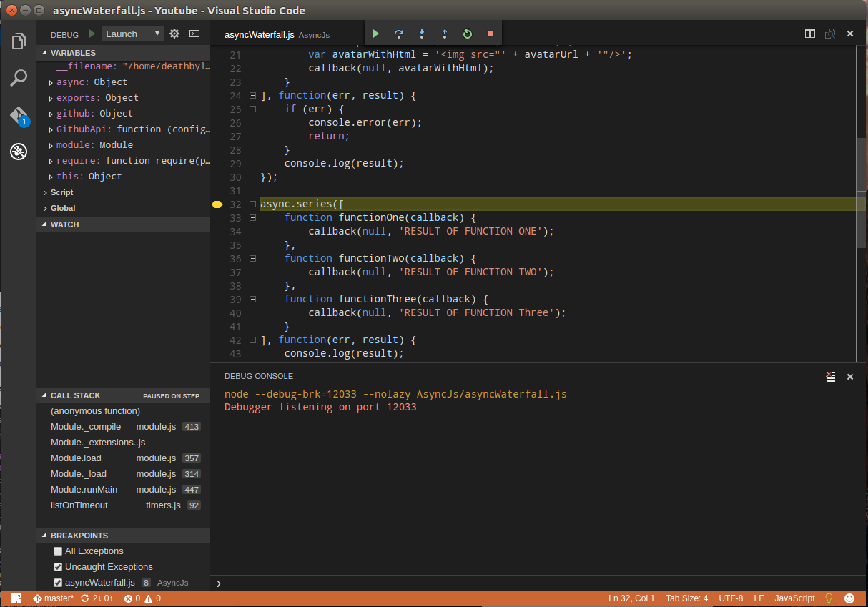Select (anonymous function) stack frame
868x607 pixels.
click(123, 411)
